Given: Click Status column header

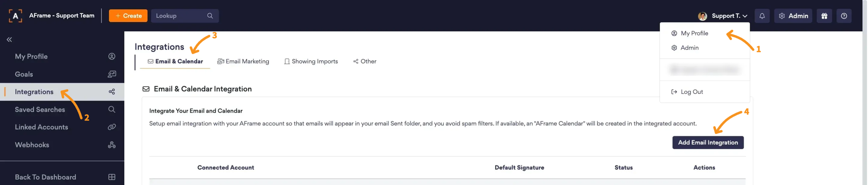Looking at the screenshot, I should [x=623, y=168].
